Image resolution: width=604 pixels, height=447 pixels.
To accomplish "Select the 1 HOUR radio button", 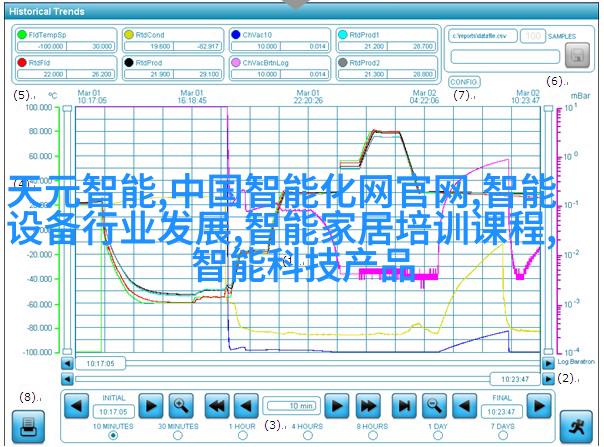I will click(242, 435).
